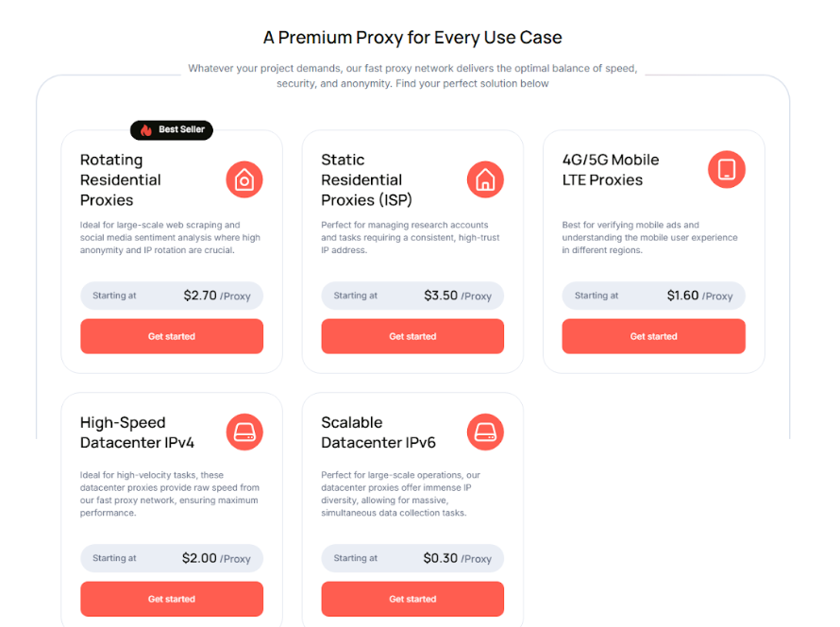The width and height of the screenshot is (840, 627).
Task: Click the 4G/5G Mobile LTE phone icon
Action: [727, 169]
